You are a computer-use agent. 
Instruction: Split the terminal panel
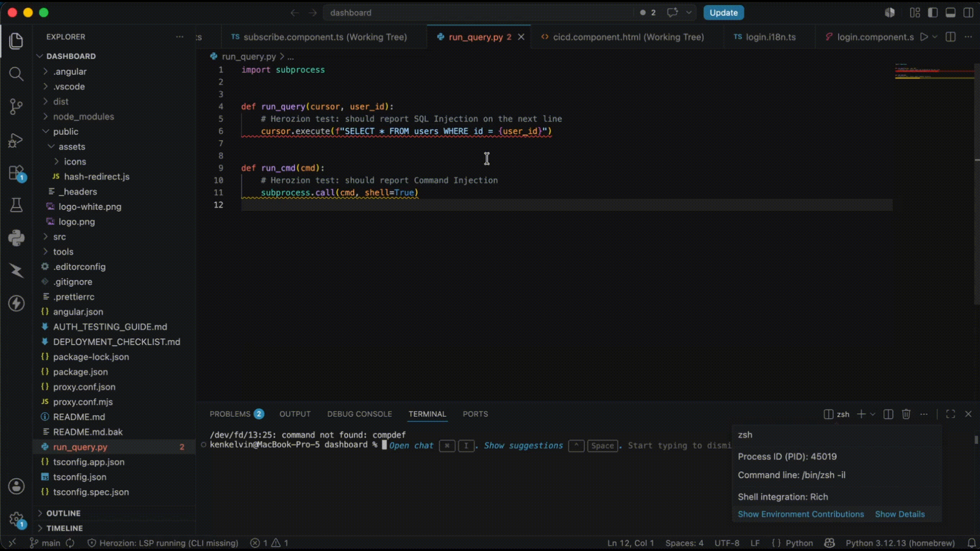[x=888, y=414]
